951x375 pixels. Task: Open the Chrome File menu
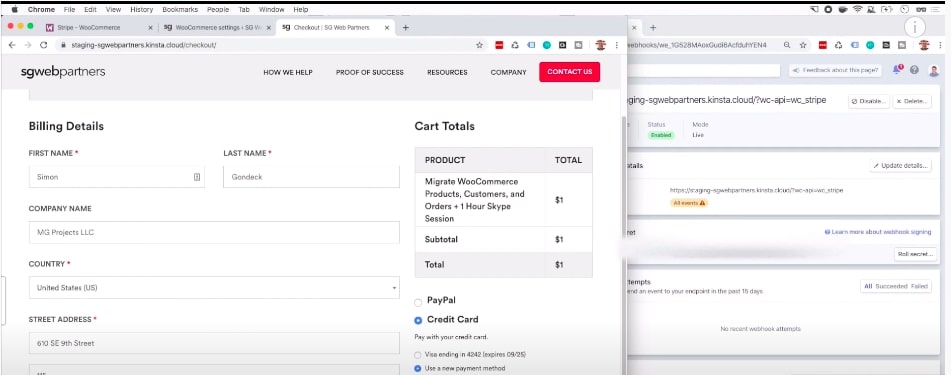tap(70, 10)
